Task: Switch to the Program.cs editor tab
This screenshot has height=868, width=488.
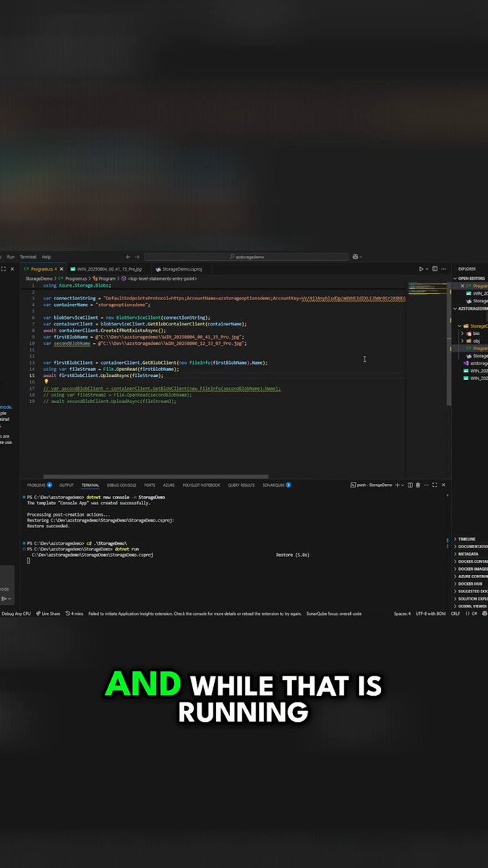Action: pyautogui.click(x=45, y=269)
